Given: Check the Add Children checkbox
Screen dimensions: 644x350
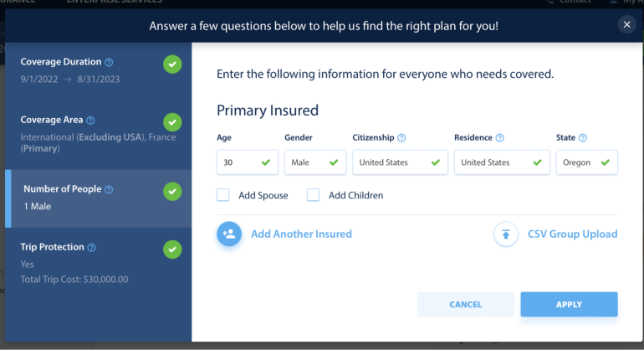Looking at the screenshot, I should pos(314,195).
